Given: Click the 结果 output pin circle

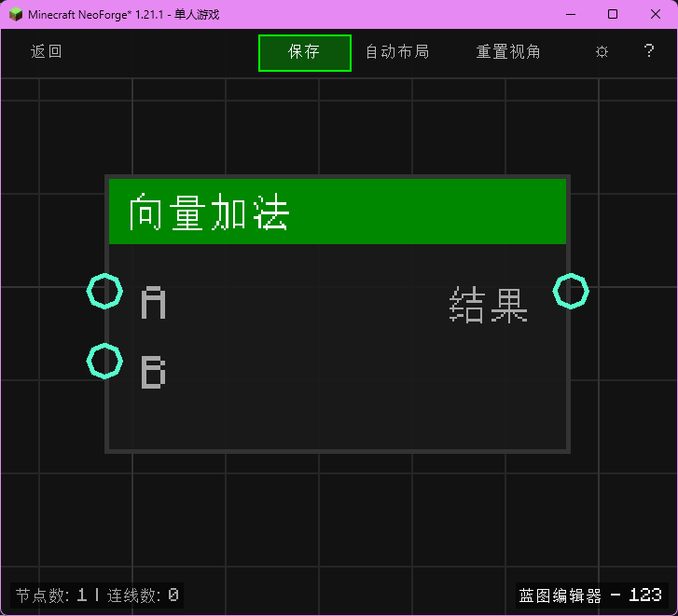Looking at the screenshot, I should coord(571,292).
